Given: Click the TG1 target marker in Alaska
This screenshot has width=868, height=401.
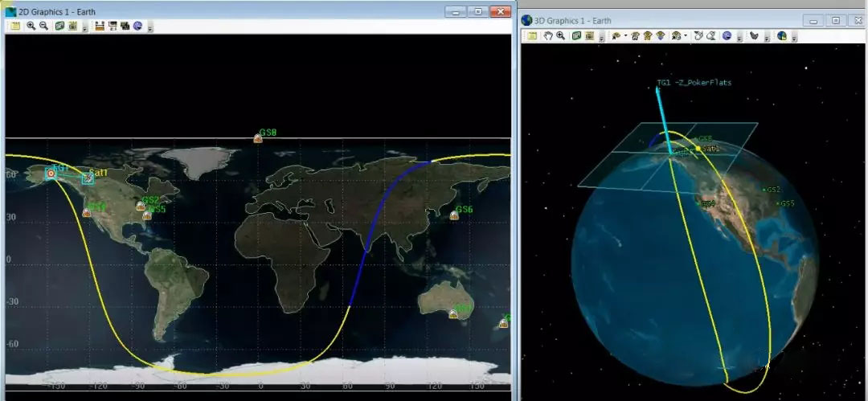Looking at the screenshot, I should (x=51, y=173).
